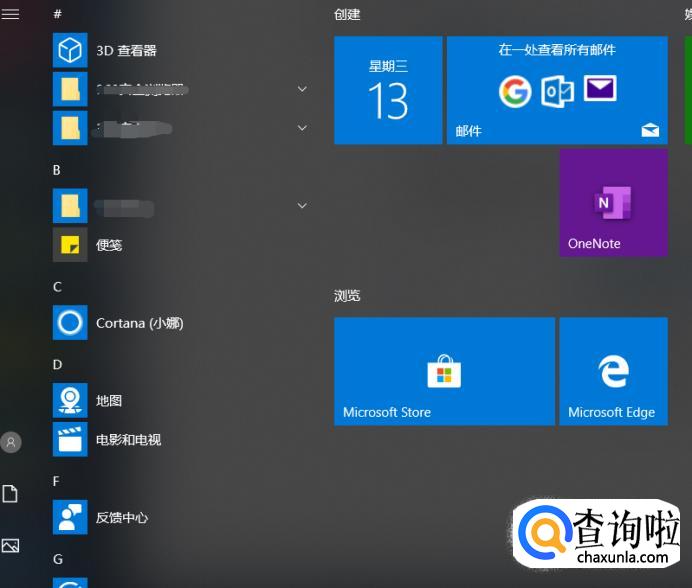Click the 浏览 tile group title
Viewport: 692px width, 588px height.
(347, 295)
